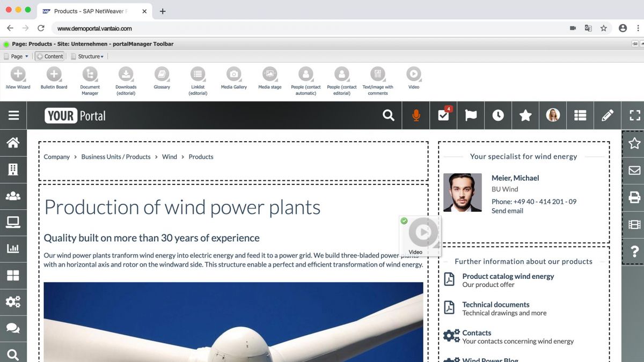Click the laptop icon in left sidebar
The height and width of the screenshot is (362, 644).
13,223
